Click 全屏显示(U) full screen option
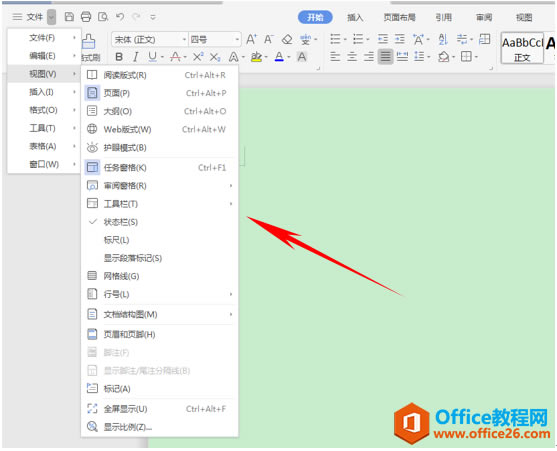Screen dimensions: 557x451 159,409
